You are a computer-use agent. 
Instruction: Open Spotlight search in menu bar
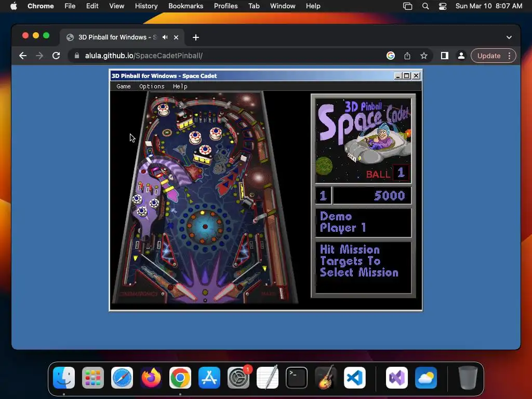click(x=425, y=6)
